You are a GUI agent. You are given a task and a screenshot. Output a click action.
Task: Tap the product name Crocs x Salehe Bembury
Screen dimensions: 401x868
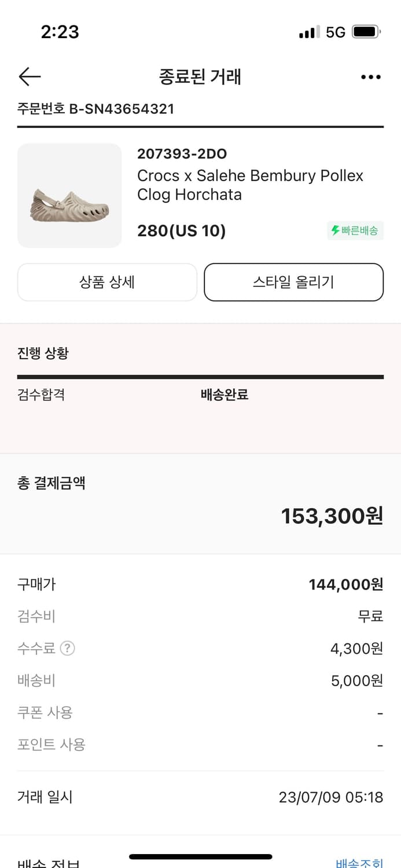250,185
